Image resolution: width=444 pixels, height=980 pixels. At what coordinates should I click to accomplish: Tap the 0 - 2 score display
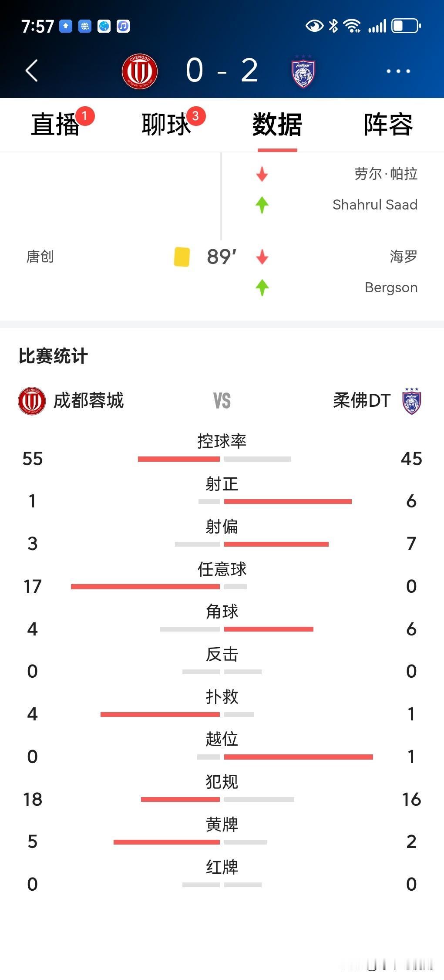click(x=222, y=71)
